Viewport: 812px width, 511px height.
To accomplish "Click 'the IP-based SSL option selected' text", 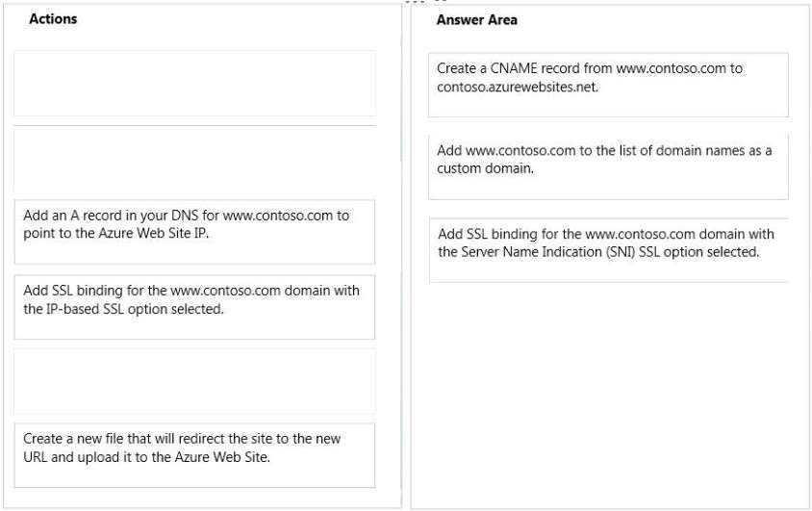I will point(123,309).
